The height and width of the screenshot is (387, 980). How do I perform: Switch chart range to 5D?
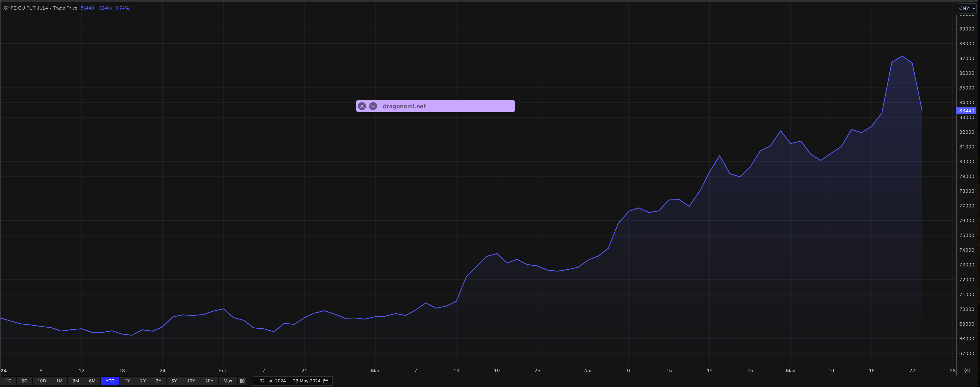click(24, 381)
